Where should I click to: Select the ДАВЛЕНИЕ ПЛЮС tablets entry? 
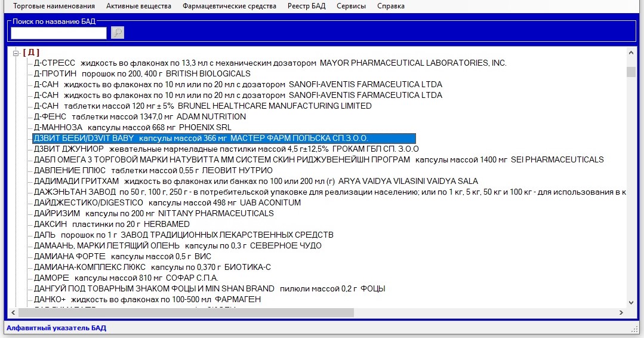click(153, 170)
